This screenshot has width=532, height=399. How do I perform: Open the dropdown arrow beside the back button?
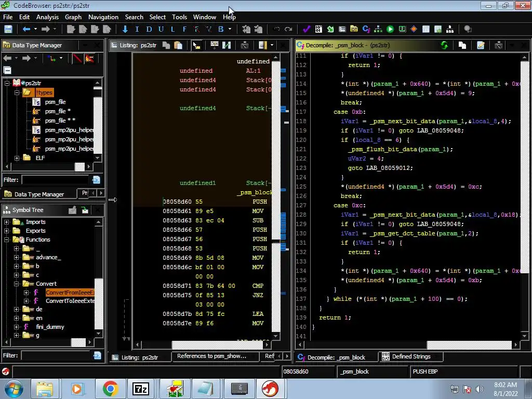tap(35, 29)
